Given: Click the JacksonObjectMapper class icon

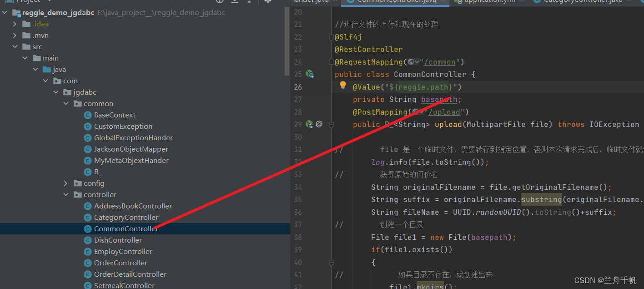Looking at the screenshot, I should (x=88, y=149).
